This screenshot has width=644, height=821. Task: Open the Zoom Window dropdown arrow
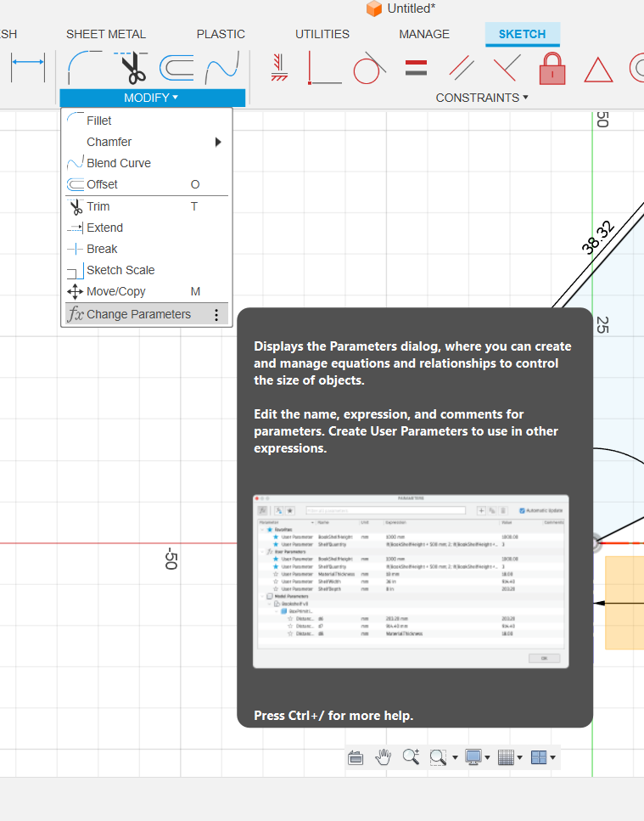pyautogui.click(x=455, y=757)
